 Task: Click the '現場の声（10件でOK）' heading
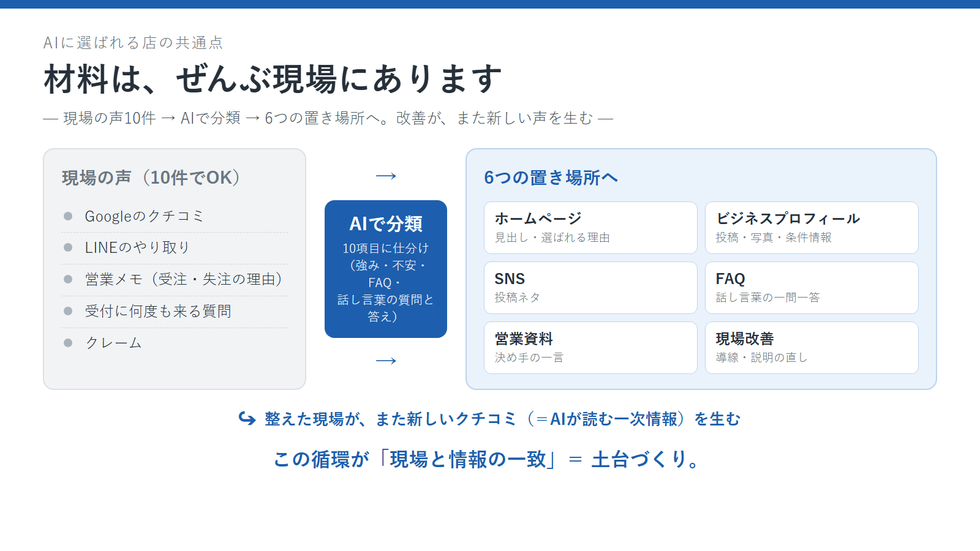[151, 178]
